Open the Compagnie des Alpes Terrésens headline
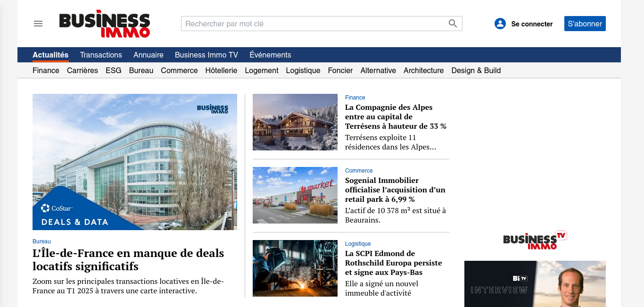 click(x=396, y=117)
